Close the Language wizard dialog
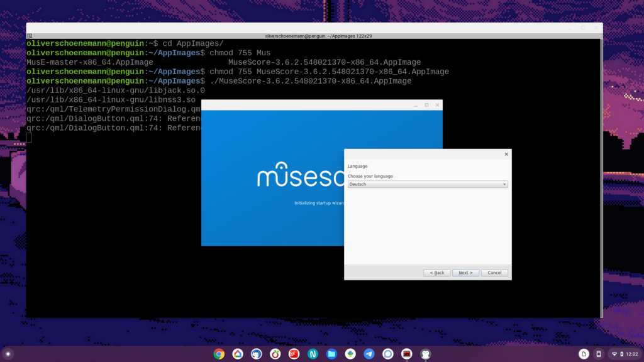 click(506, 155)
